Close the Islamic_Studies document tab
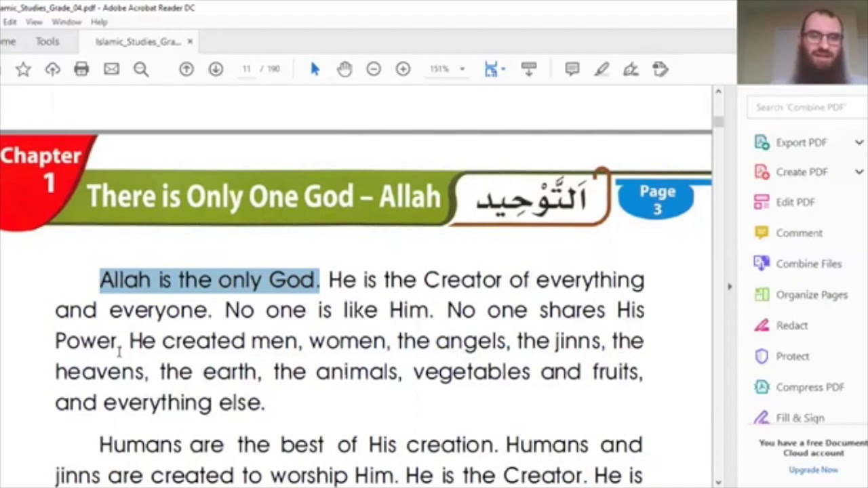Image resolution: width=868 pixels, height=488 pixels. click(190, 42)
